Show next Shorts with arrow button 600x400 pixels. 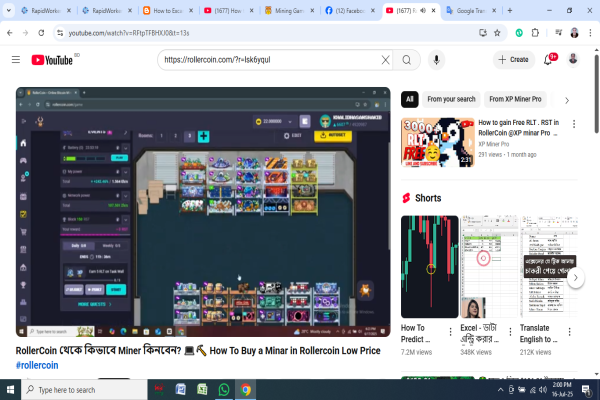click(576, 278)
